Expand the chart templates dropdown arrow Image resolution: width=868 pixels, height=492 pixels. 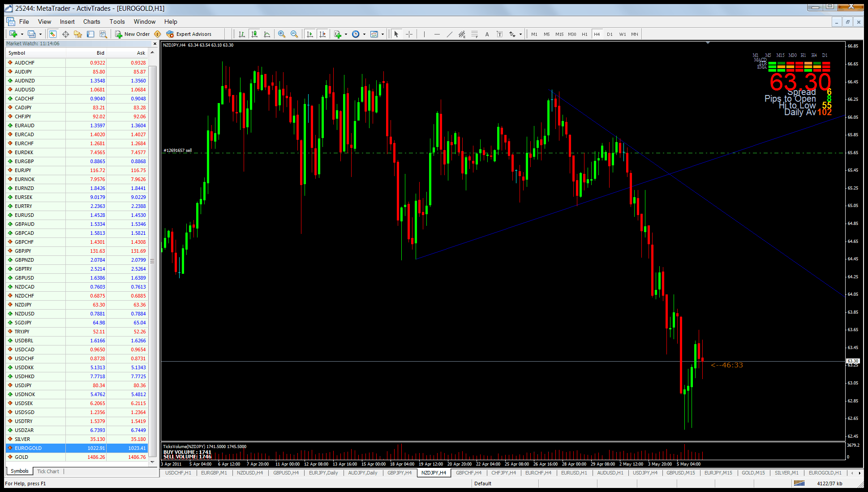(x=382, y=34)
